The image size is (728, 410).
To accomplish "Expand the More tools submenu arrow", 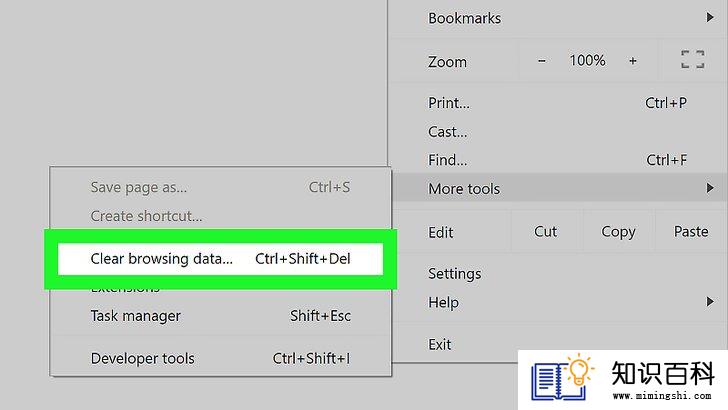I will click(x=709, y=188).
